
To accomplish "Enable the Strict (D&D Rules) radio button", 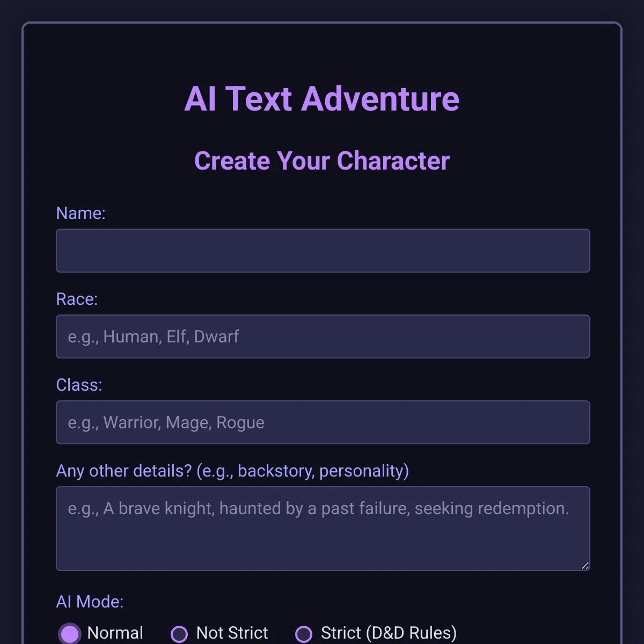I will 304,634.
